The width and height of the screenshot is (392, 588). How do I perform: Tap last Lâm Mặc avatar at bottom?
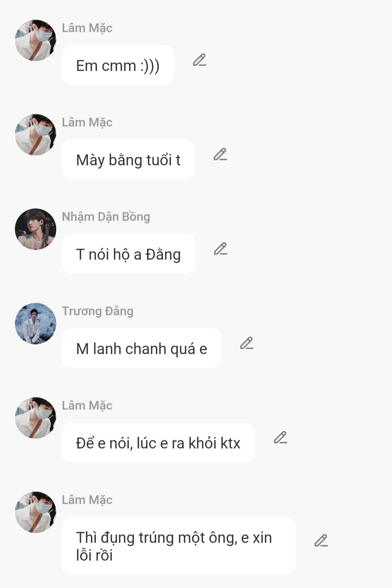pyautogui.click(x=36, y=512)
